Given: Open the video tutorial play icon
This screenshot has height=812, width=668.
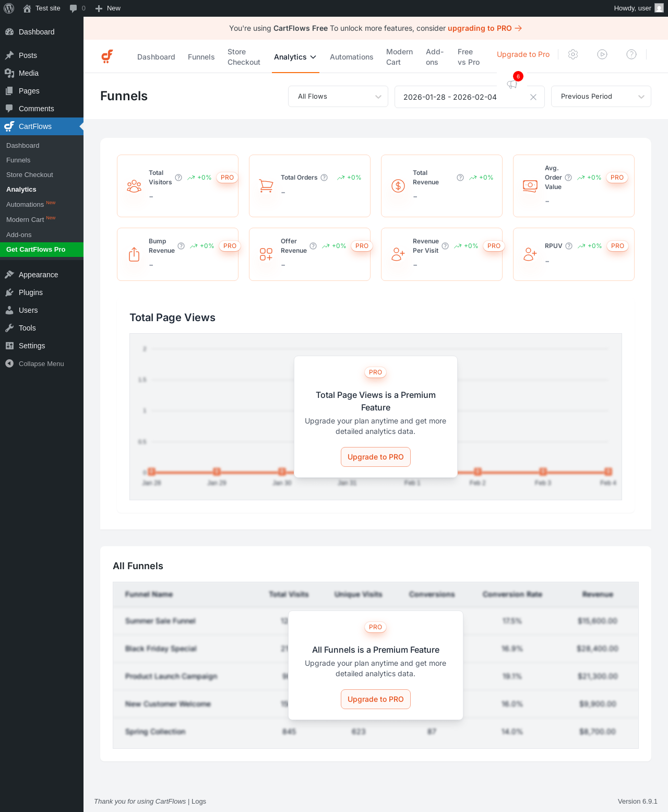Looking at the screenshot, I should [x=602, y=54].
